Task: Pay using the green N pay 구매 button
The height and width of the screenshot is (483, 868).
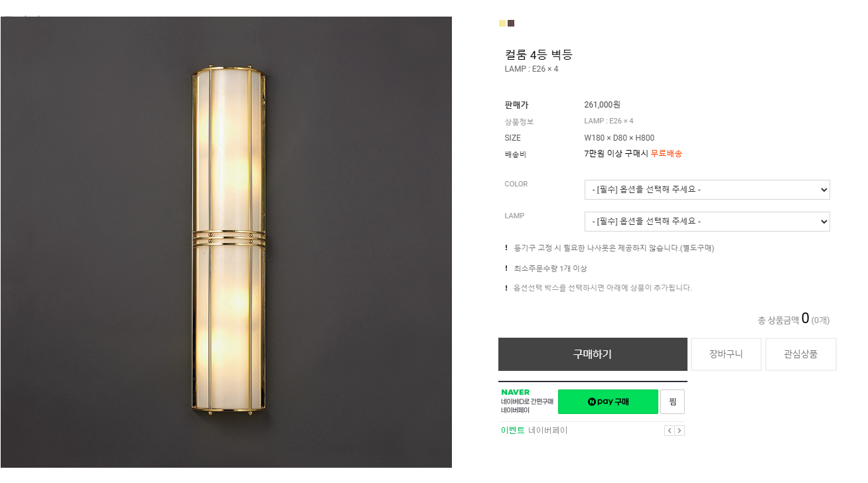Action: tap(608, 401)
